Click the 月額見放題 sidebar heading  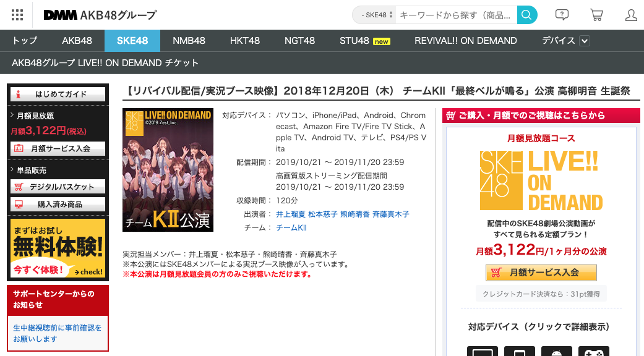[35, 116]
